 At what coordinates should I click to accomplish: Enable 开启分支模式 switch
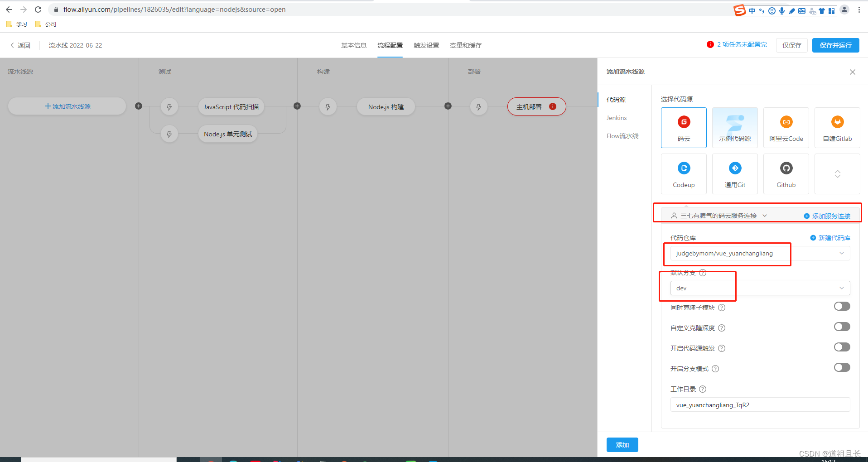pos(842,368)
